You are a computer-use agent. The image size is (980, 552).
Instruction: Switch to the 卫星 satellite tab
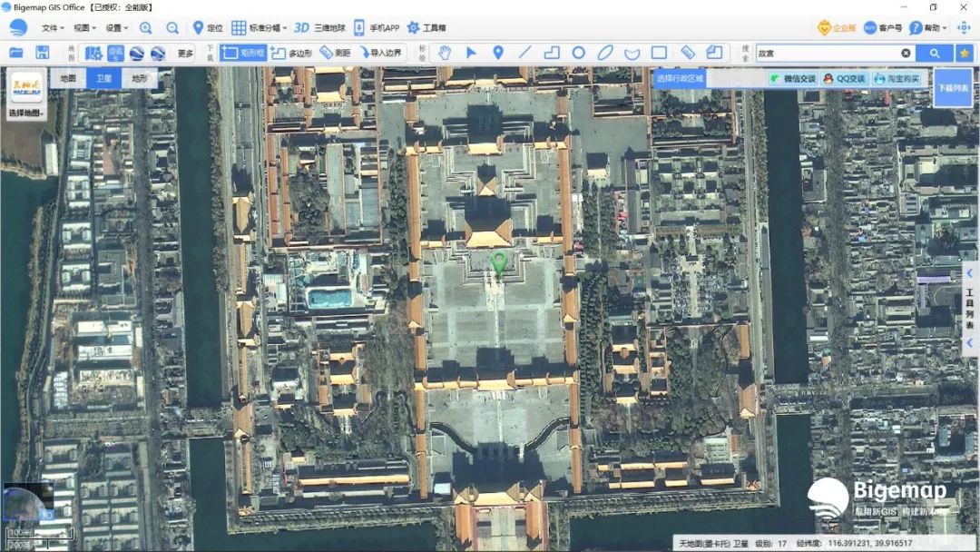coord(103,78)
